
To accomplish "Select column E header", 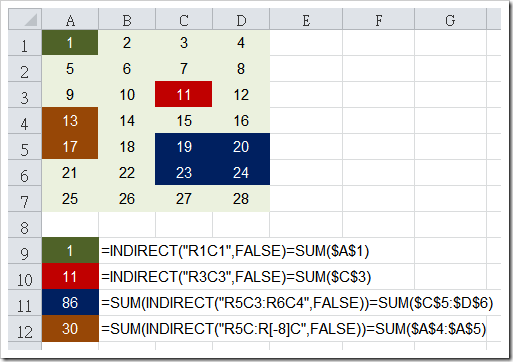I will tap(306, 19).
